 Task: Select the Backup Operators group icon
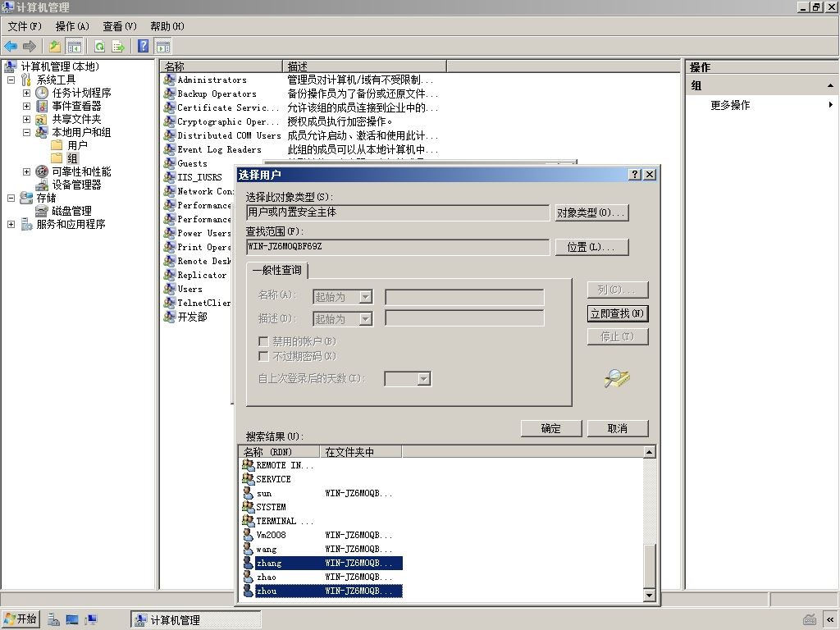[x=170, y=94]
